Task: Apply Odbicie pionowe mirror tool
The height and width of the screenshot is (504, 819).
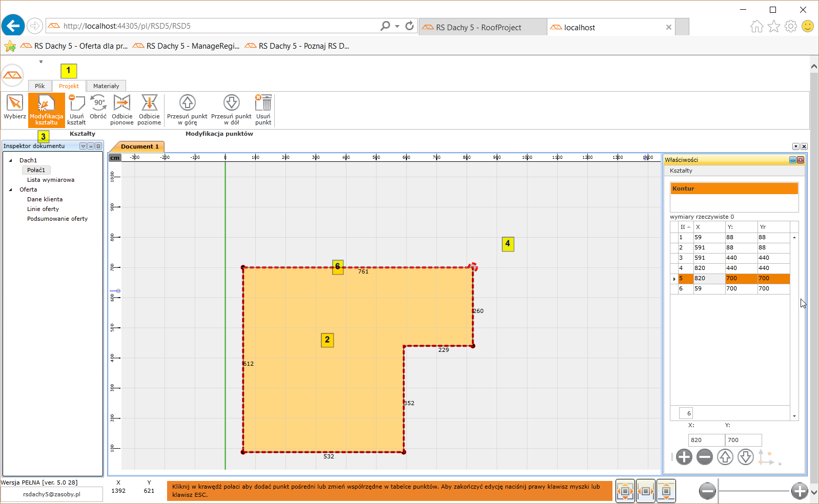Action: coord(122,108)
